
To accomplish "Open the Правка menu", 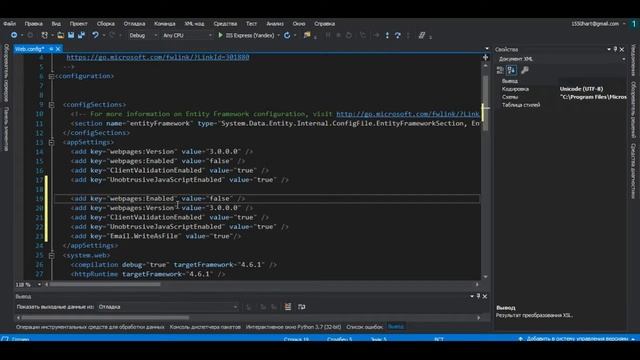I will coord(33,24).
